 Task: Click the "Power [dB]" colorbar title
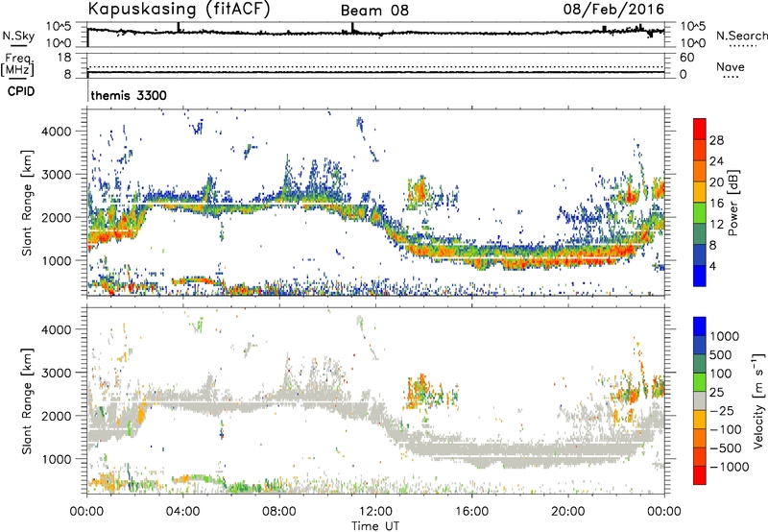pyautogui.click(x=733, y=203)
